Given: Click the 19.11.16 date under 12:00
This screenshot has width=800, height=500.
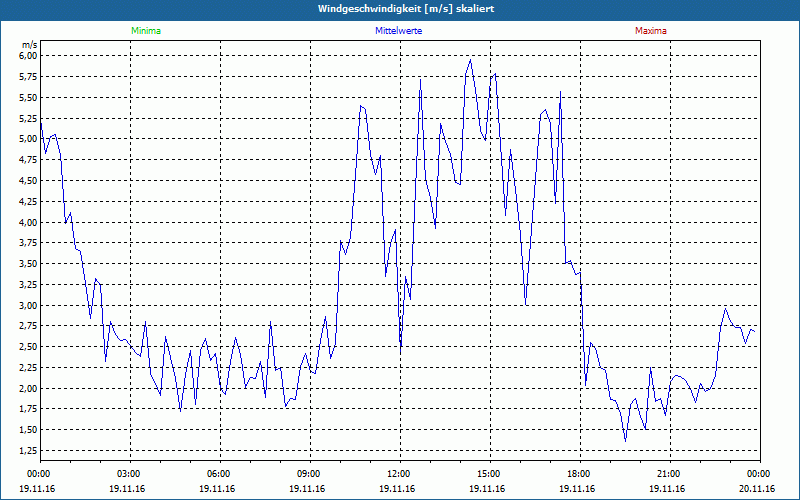Looking at the screenshot, I should click(x=398, y=489).
